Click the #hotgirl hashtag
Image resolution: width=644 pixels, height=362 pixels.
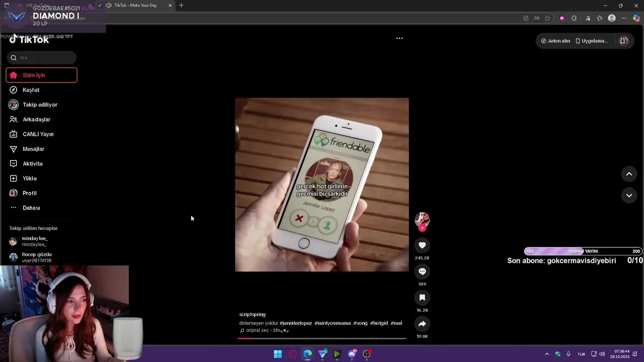click(379, 323)
